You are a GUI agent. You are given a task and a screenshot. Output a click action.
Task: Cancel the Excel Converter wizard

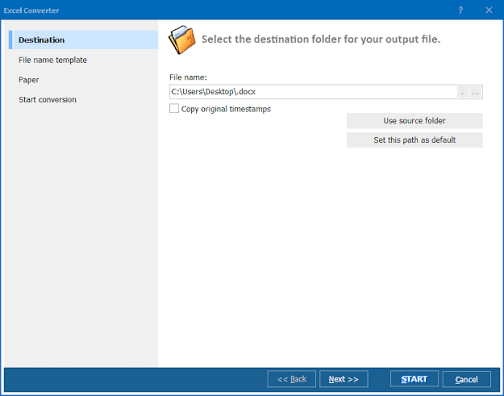(x=466, y=379)
